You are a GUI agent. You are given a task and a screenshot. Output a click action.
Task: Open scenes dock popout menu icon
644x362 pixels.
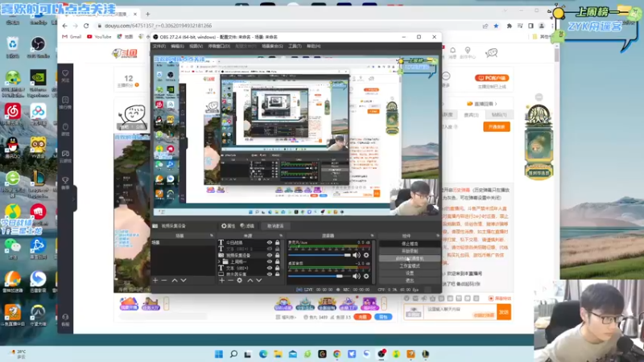[212, 236]
